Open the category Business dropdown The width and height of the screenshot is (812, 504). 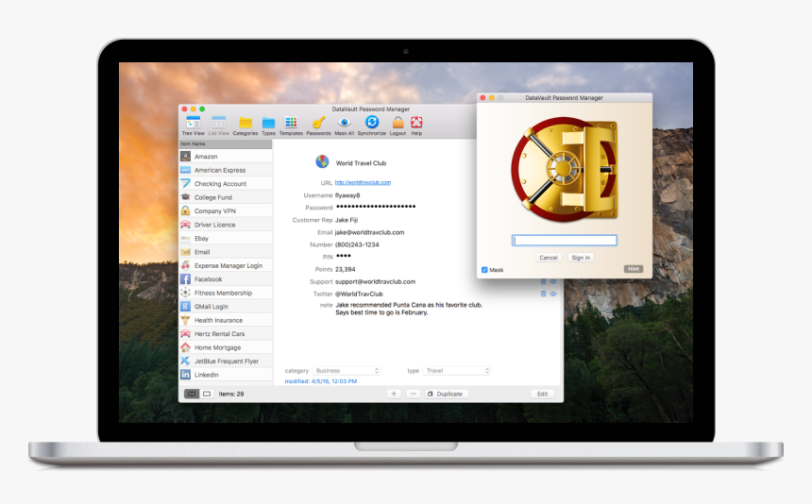coord(347,371)
